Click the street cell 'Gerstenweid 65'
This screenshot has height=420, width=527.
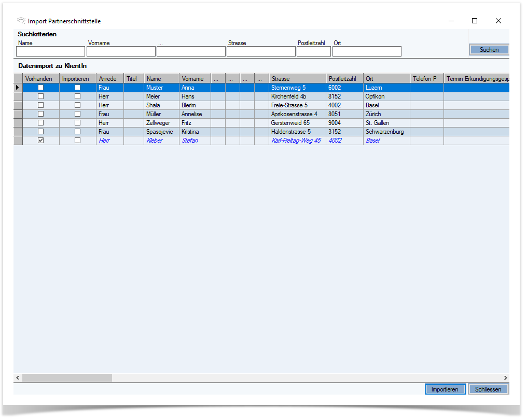point(297,123)
